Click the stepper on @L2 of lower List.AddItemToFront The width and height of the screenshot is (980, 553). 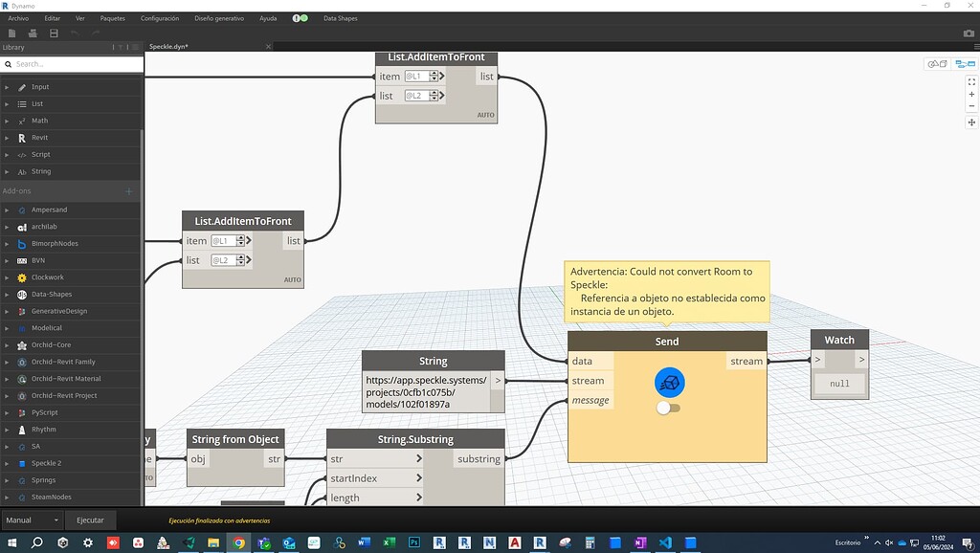click(240, 260)
